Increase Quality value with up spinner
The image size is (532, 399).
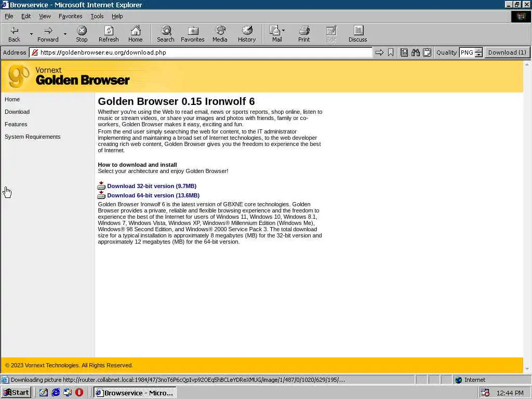(478, 50)
